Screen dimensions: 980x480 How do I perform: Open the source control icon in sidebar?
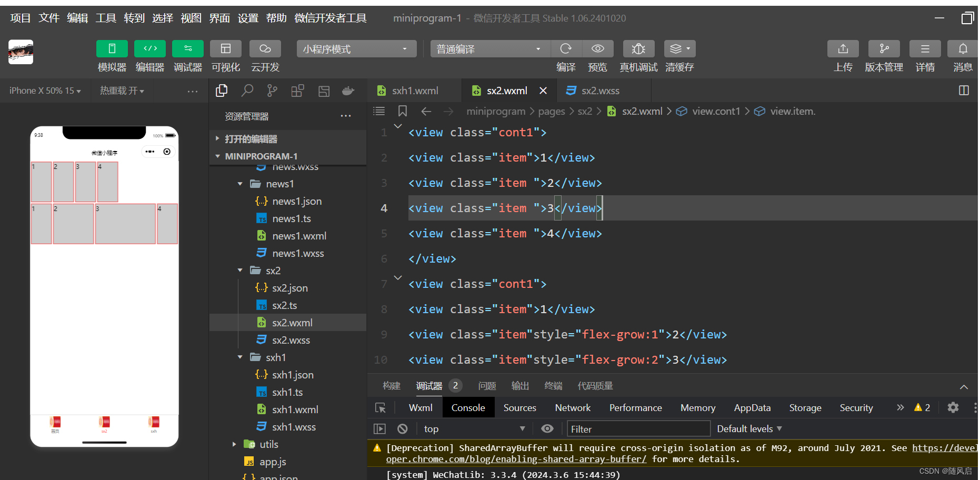(272, 91)
